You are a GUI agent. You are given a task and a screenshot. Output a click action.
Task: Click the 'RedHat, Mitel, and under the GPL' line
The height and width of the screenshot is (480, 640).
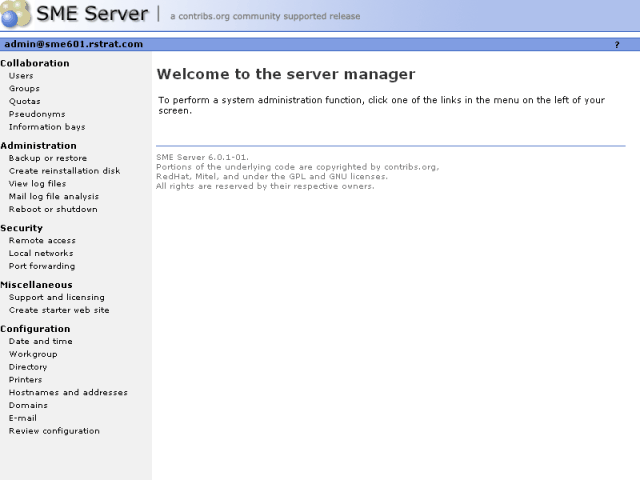click(272, 176)
